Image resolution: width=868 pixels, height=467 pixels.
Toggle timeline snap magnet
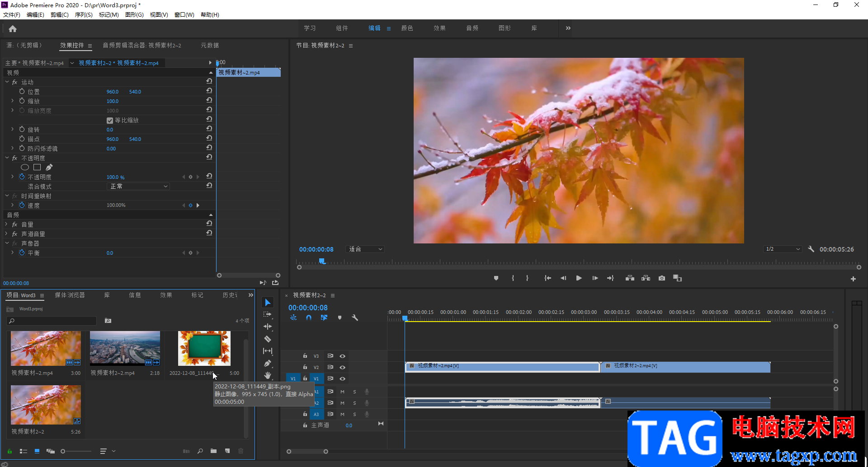(309, 318)
